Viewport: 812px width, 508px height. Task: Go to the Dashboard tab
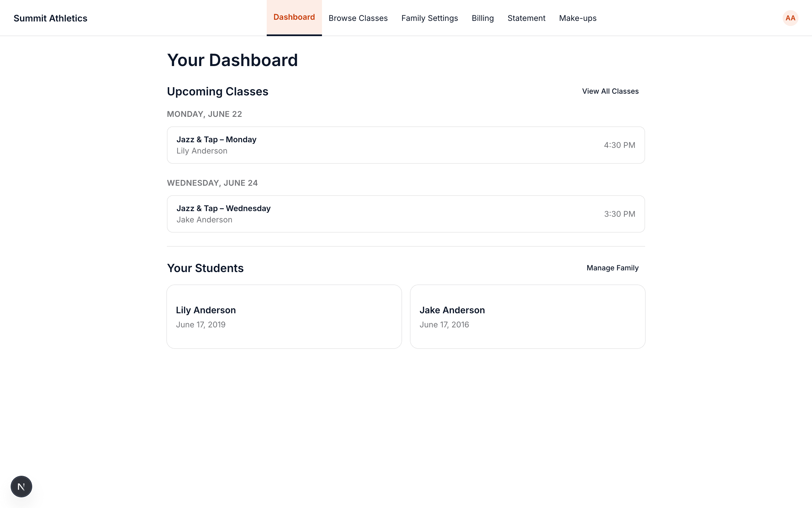point(294,17)
